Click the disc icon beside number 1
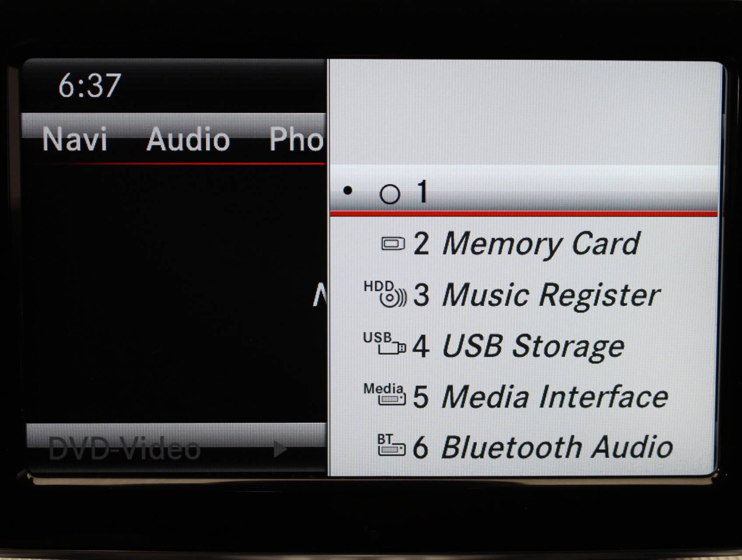Image resolution: width=742 pixels, height=560 pixels. [390, 194]
